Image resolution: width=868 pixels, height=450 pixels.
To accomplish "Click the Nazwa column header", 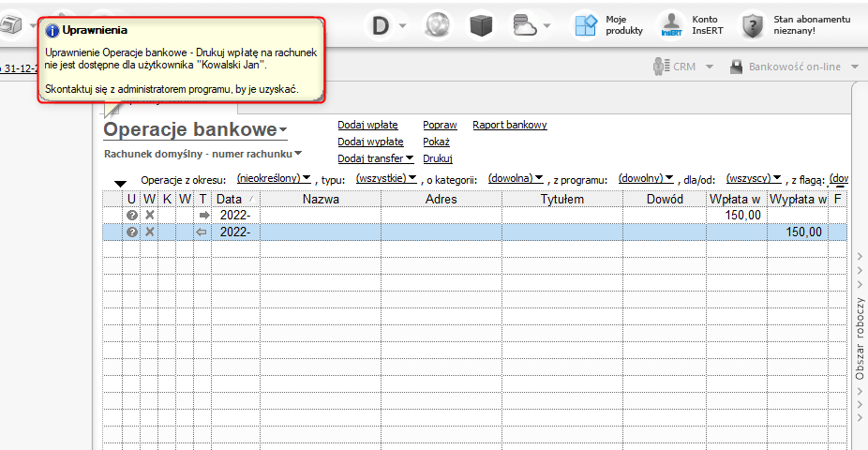I will click(x=321, y=199).
